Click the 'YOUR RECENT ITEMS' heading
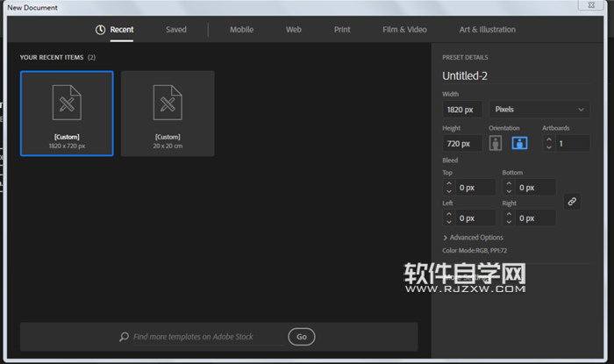 pyautogui.click(x=52, y=58)
